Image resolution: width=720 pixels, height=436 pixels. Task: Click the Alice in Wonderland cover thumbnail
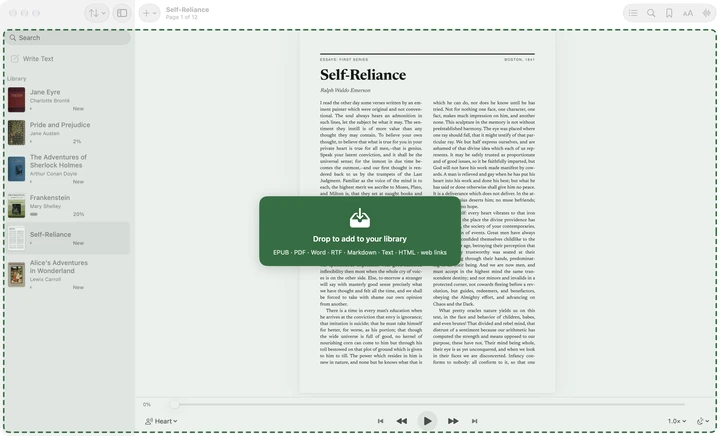pos(17,274)
